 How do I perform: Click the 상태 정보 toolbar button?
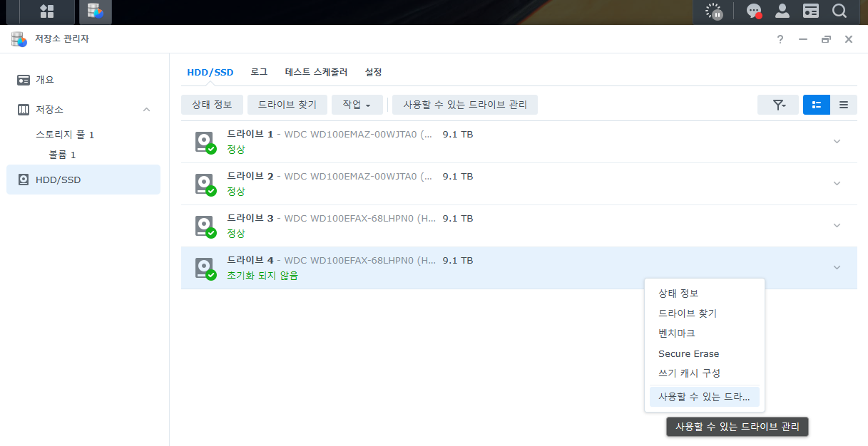coord(212,105)
